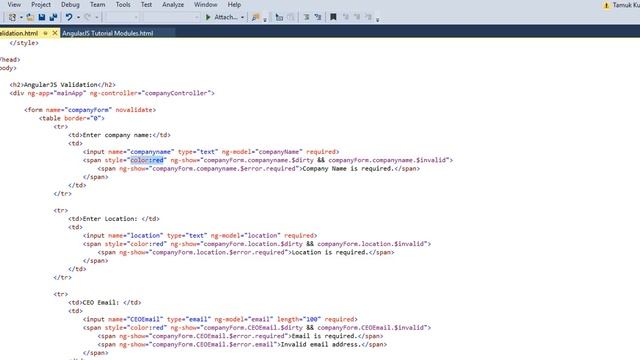Open the Project menu

point(41,4)
